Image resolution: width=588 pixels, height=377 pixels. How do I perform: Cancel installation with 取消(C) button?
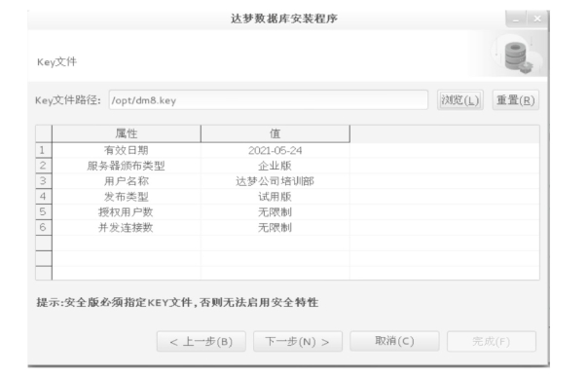(394, 341)
